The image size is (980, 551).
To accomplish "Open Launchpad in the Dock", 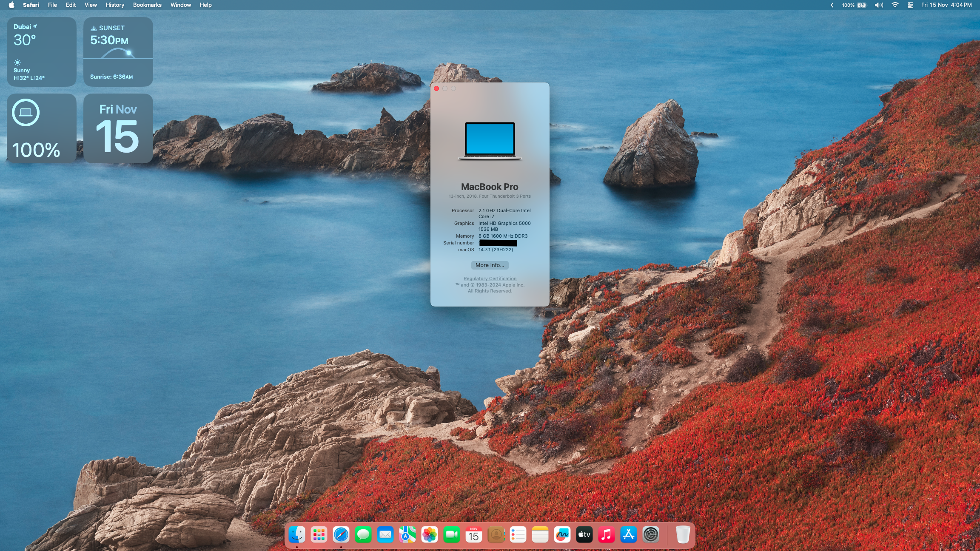I will click(x=319, y=534).
